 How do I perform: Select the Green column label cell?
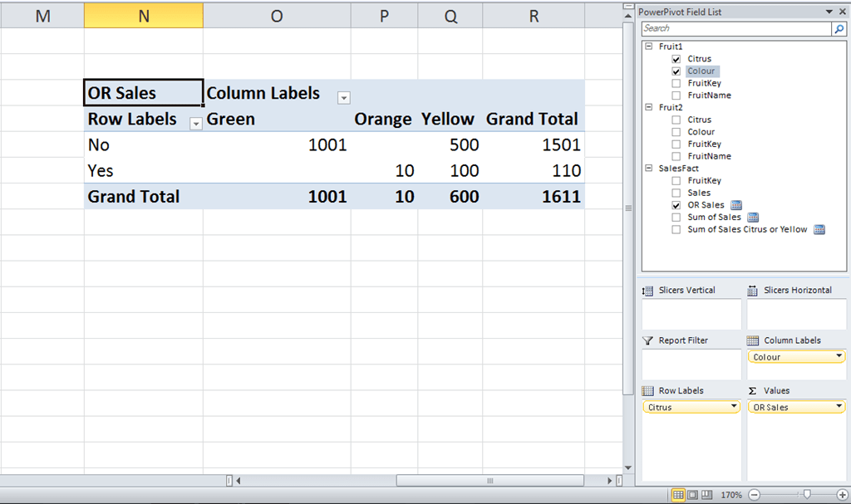[277, 119]
